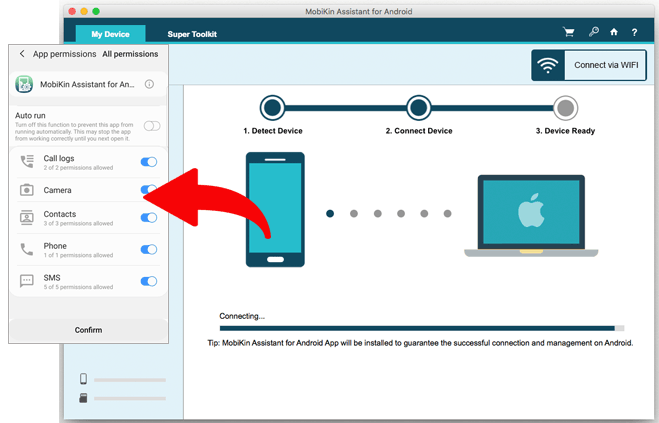Tap the MobiKin Assistant app icon
This screenshot has height=423, width=659.
pyautogui.click(x=24, y=84)
